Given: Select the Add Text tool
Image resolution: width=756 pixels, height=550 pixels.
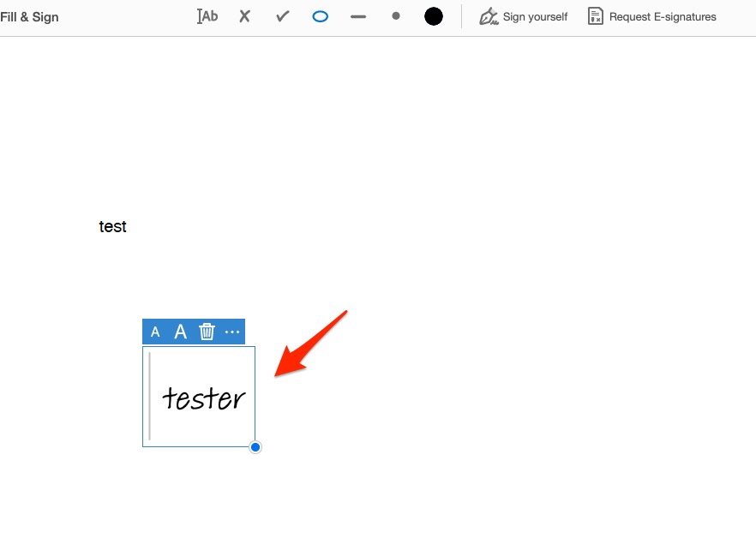Looking at the screenshot, I should (207, 16).
